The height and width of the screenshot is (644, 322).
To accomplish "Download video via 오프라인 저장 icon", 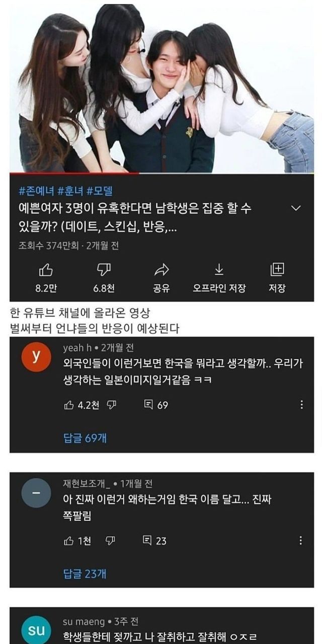I will (219, 270).
